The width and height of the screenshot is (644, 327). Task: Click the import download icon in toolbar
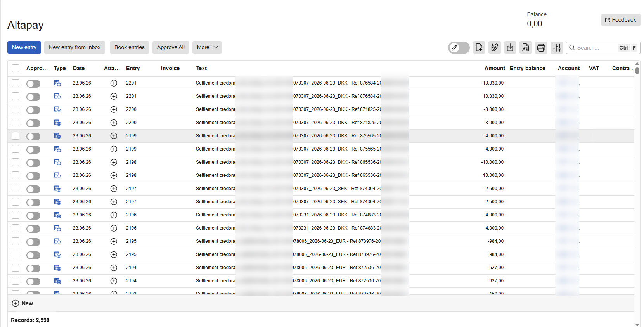(x=510, y=48)
